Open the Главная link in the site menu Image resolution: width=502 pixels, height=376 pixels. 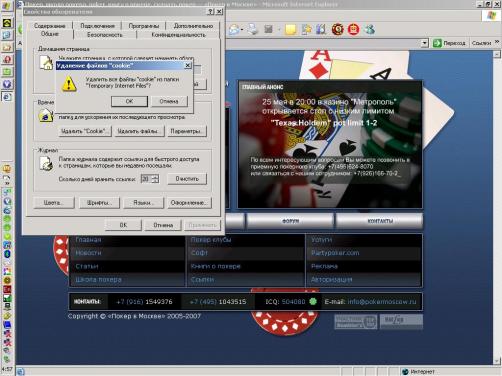point(88,240)
